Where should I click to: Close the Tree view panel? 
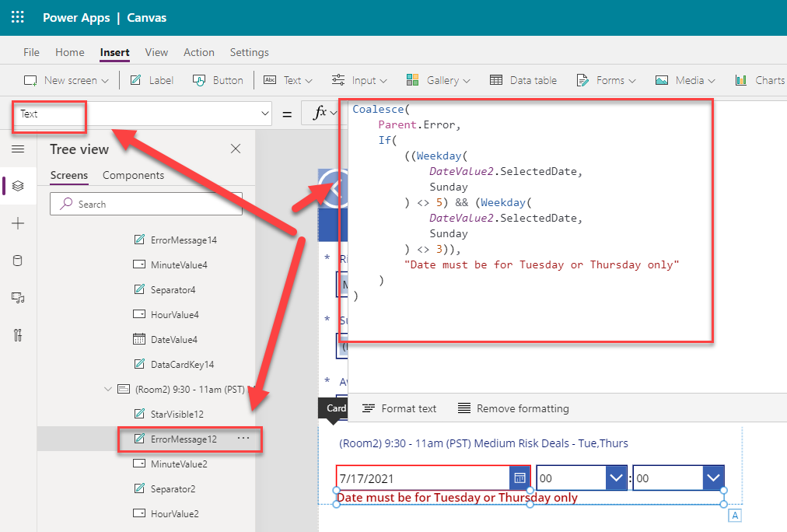236,149
